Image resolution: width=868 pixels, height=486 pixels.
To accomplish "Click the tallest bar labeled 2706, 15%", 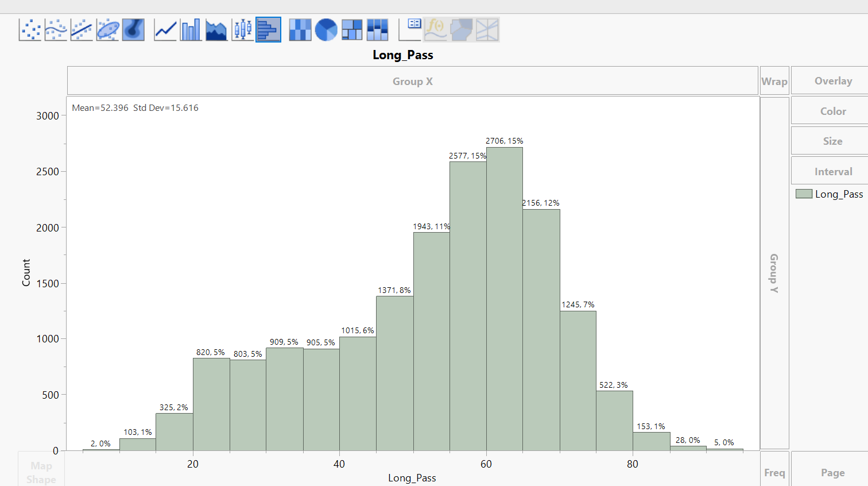I will (503, 299).
